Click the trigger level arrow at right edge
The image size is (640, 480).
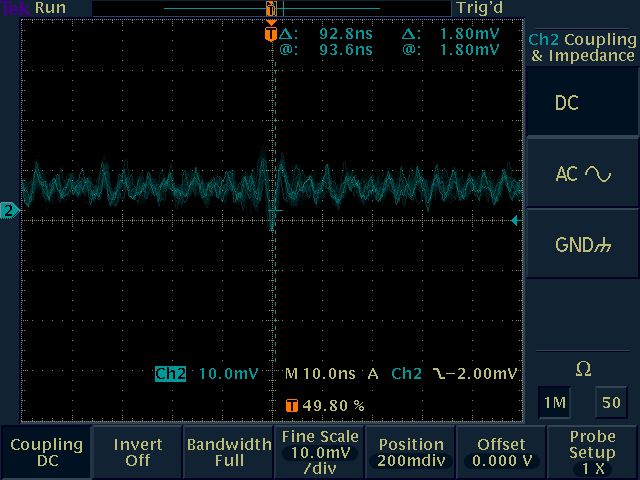pyautogui.click(x=517, y=221)
